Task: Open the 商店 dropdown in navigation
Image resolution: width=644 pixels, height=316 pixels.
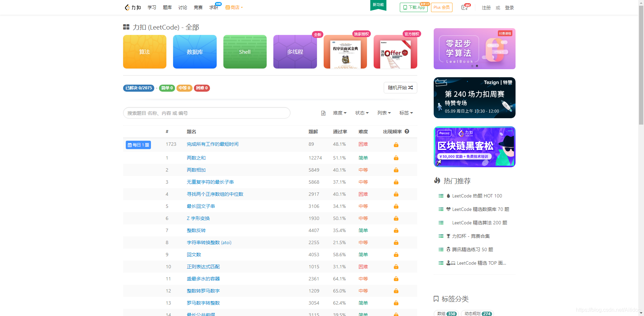Action: pos(234,7)
